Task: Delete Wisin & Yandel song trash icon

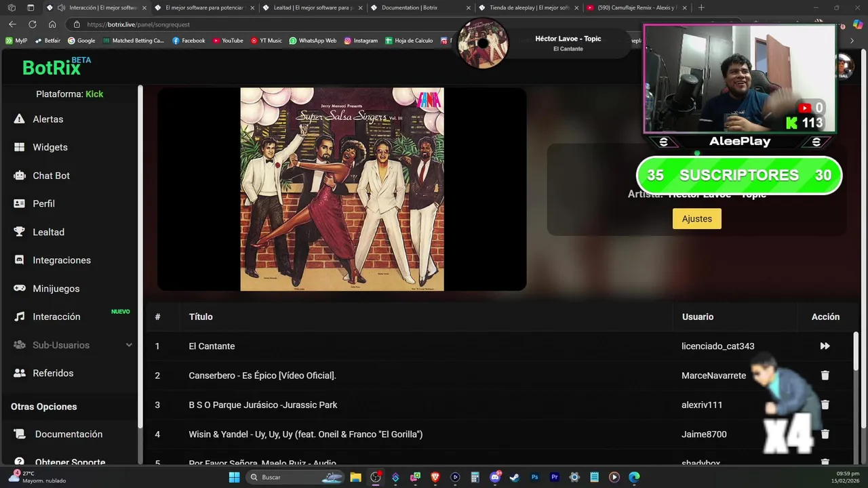Action: tap(825, 434)
